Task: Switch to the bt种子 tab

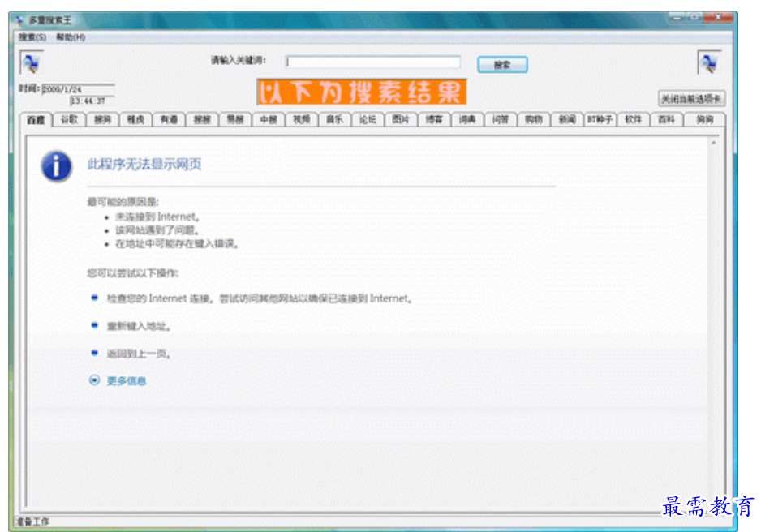Action: tap(600, 119)
